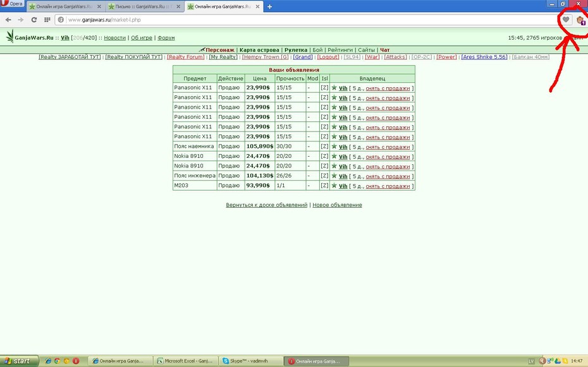Click Вернуться к доске объявлений link
Screen dimensions: 588x367
[266, 205]
